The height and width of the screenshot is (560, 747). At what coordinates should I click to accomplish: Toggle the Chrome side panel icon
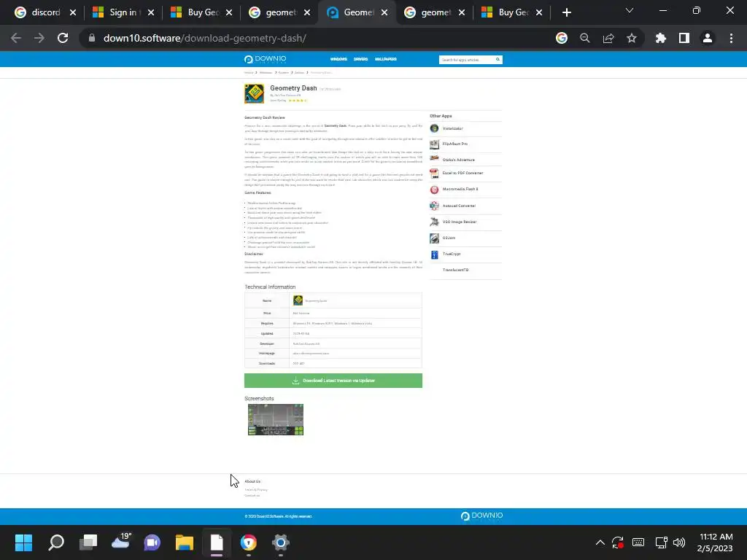tap(684, 38)
